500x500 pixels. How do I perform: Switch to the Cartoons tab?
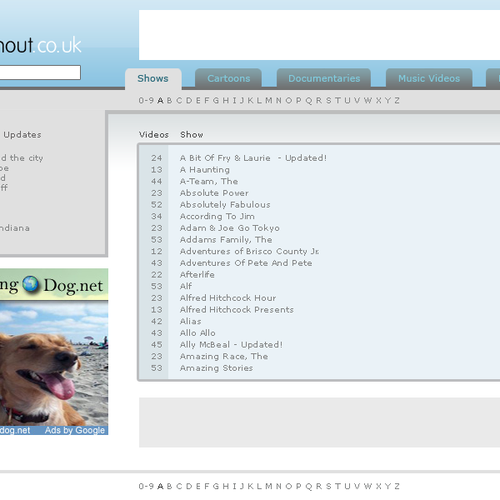pos(228,78)
